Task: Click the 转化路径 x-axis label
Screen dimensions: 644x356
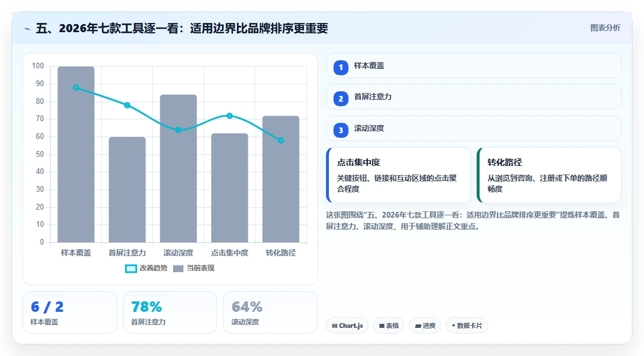Action: point(281,253)
